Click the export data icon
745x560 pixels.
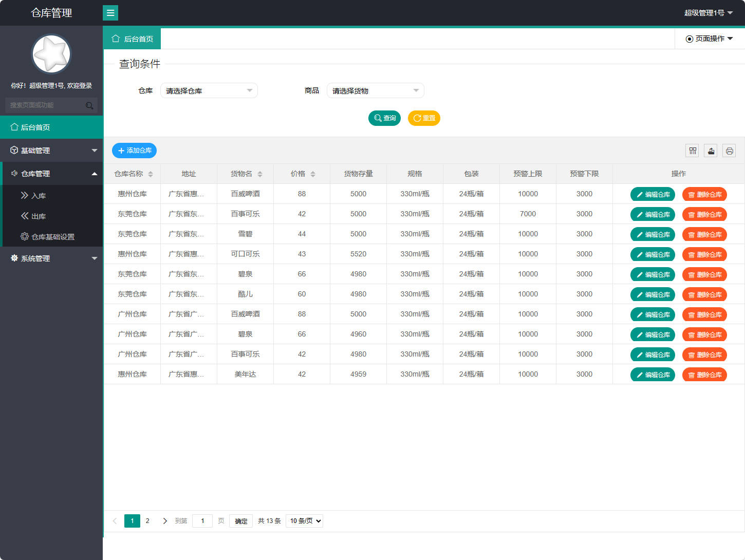(x=711, y=151)
